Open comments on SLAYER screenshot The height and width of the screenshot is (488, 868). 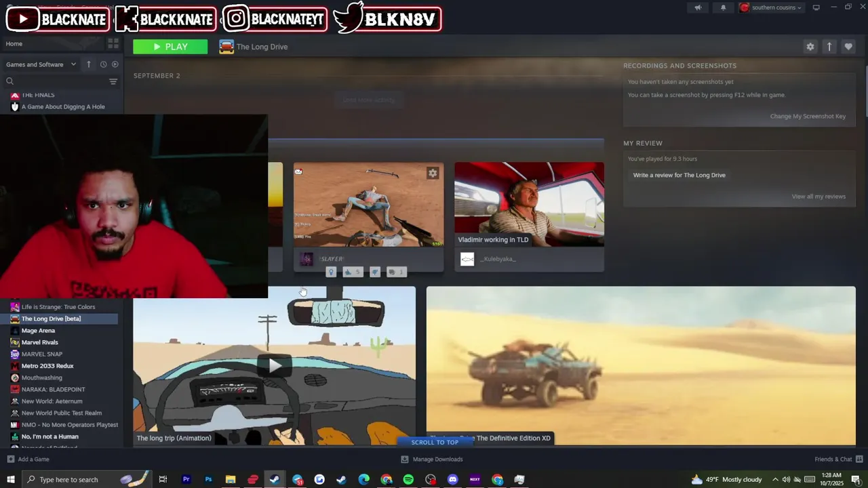[x=396, y=272]
